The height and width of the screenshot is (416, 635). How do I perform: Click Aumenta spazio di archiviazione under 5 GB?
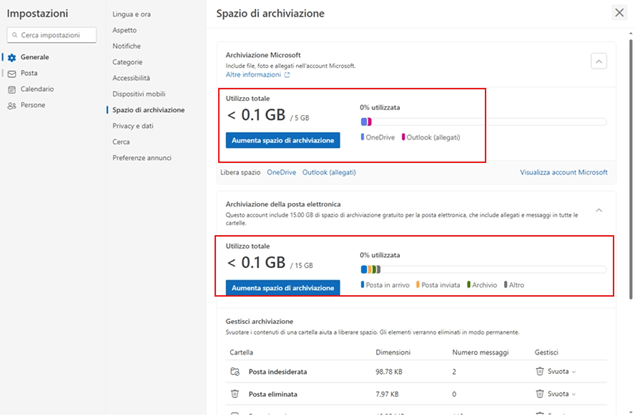(x=283, y=140)
